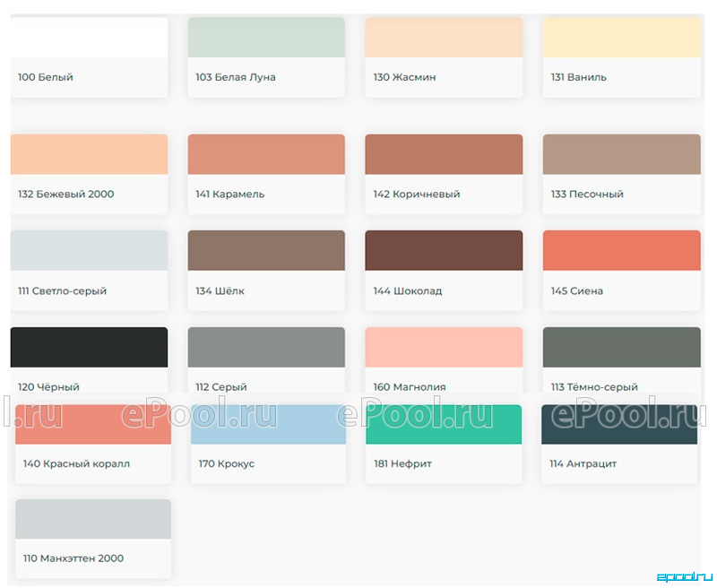This screenshot has width=717, height=588.
Task: Select the "170 Крокус" label text
Action: pyautogui.click(x=227, y=463)
